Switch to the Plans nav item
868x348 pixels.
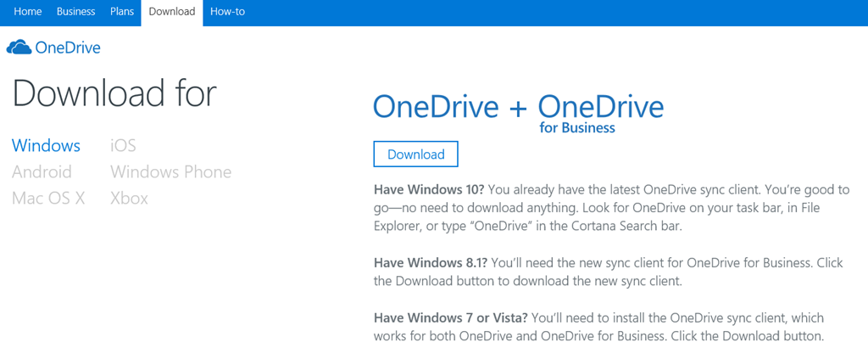pos(122,12)
